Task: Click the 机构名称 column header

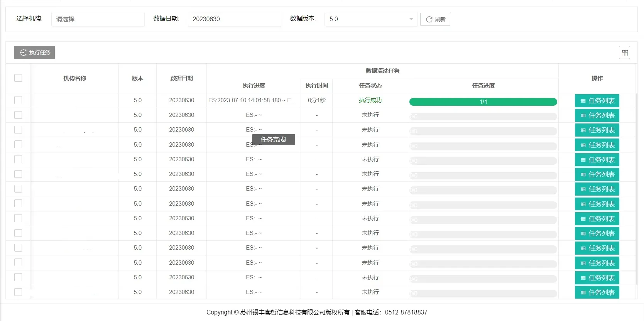Action: tap(74, 78)
